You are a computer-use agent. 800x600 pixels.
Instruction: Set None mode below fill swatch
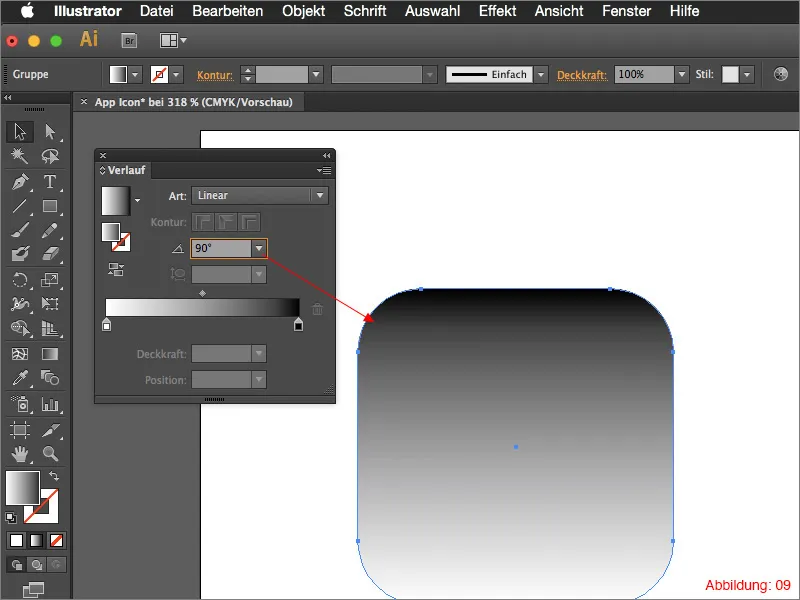56,540
